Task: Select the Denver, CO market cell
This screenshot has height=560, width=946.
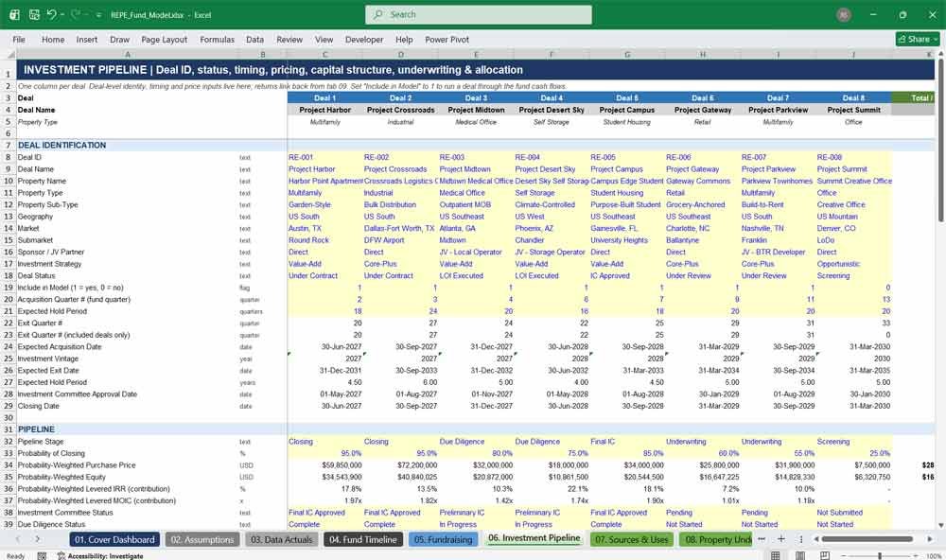Action: coord(853,228)
